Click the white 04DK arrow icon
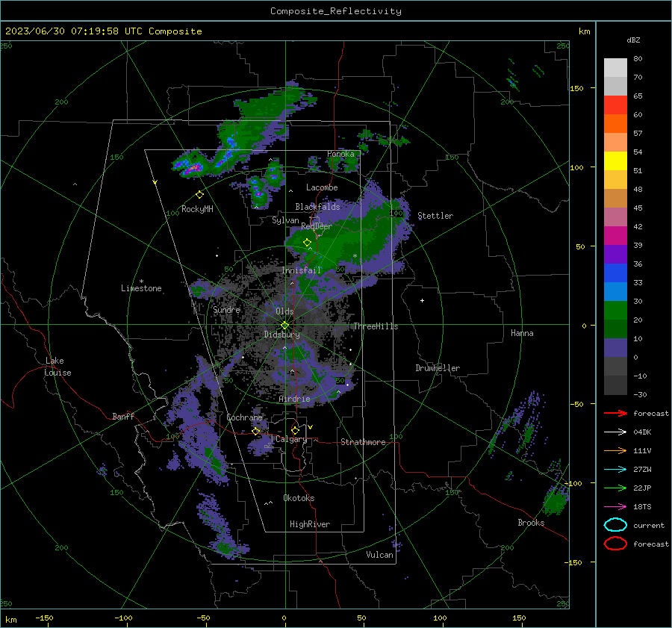The image size is (672, 628). [615, 432]
